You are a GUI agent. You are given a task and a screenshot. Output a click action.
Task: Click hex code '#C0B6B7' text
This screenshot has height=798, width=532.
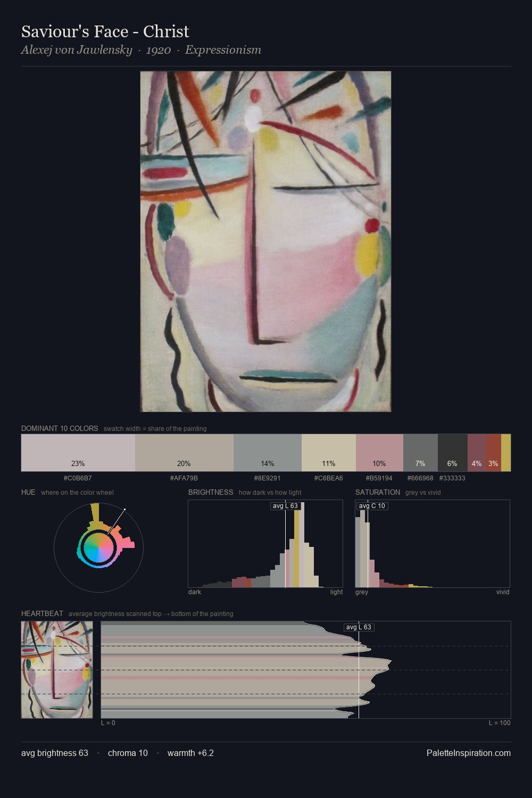(x=78, y=478)
